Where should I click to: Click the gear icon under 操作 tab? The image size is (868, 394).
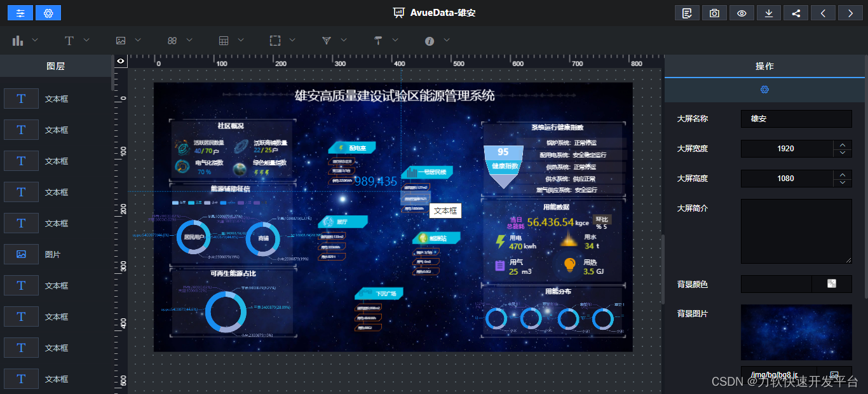764,90
